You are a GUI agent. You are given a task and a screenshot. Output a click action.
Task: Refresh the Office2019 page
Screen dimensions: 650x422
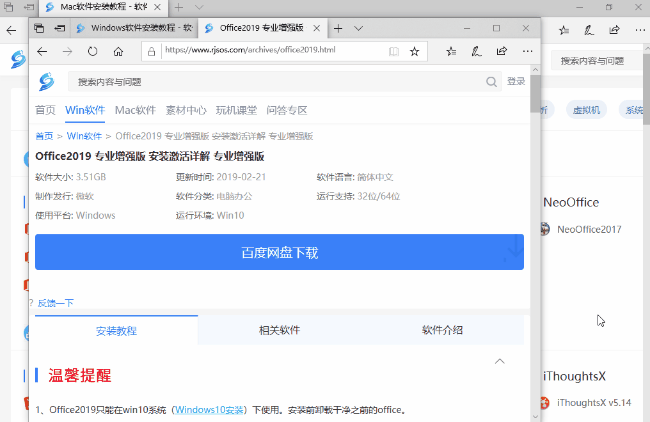pos(93,51)
